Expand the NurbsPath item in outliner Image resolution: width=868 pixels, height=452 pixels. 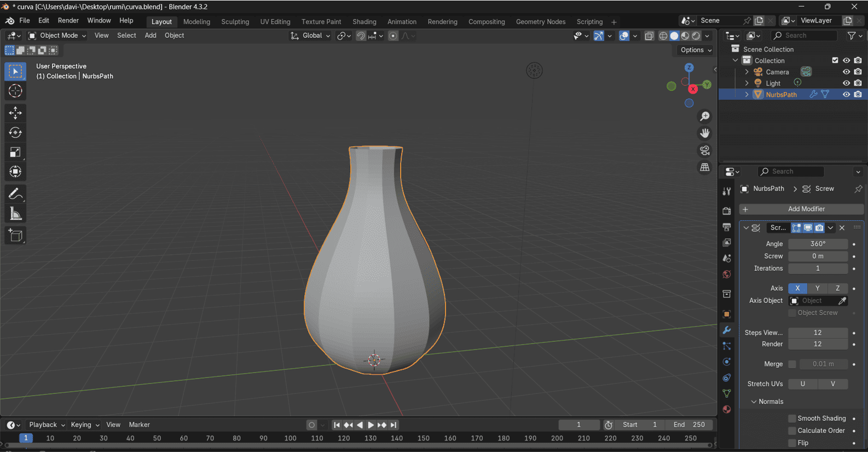(747, 95)
